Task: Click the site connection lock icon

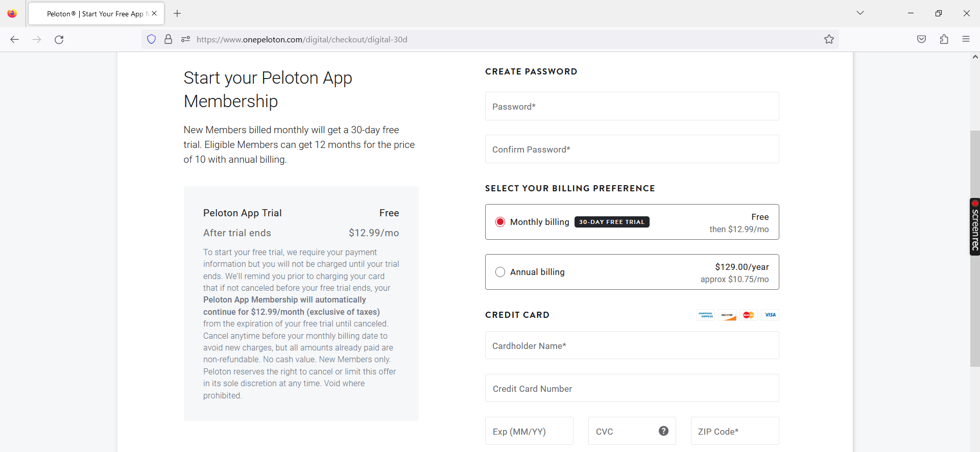Action: (168, 39)
